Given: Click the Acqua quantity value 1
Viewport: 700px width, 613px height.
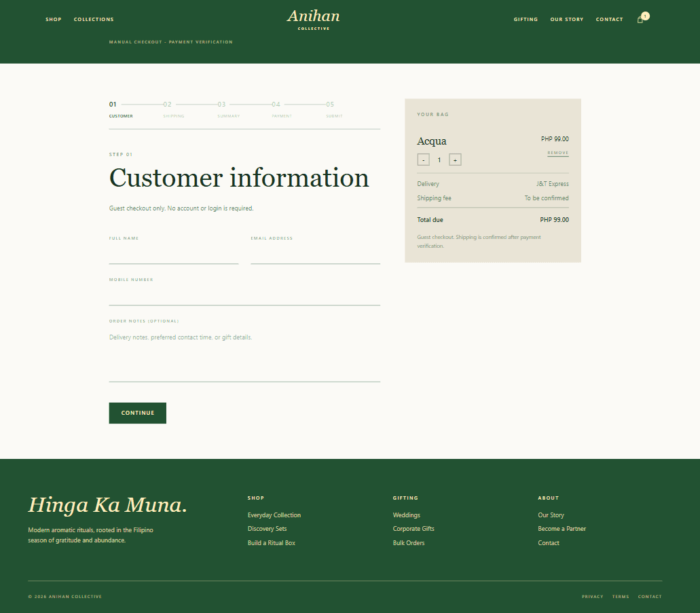Looking at the screenshot, I should pos(439,160).
